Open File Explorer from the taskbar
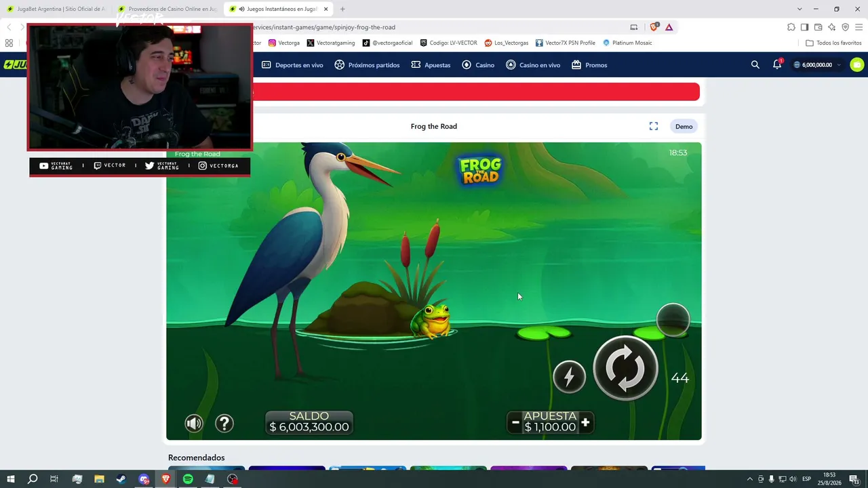The image size is (868, 488). click(x=99, y=479)
